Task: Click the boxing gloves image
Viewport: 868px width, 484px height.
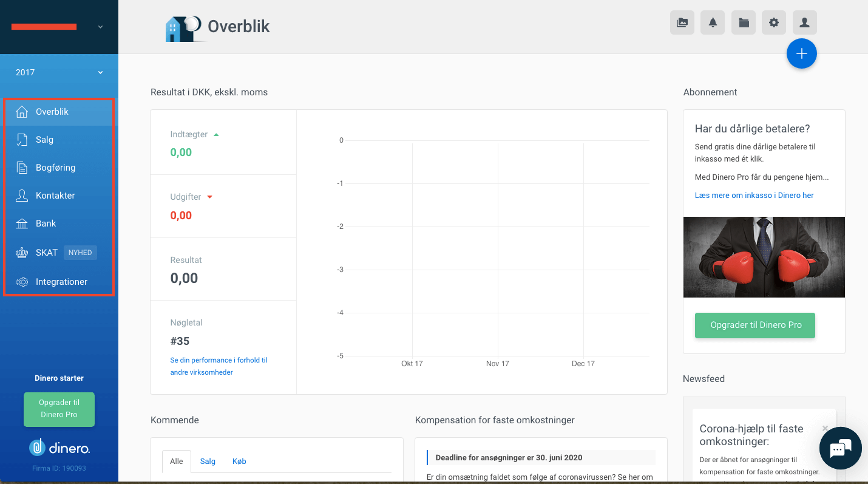Action: pos(764,257)
